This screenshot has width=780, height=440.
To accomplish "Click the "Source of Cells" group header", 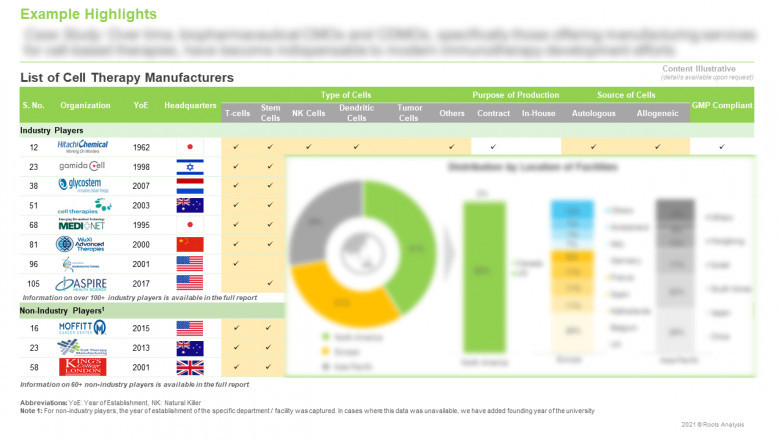I will point(626,95).
